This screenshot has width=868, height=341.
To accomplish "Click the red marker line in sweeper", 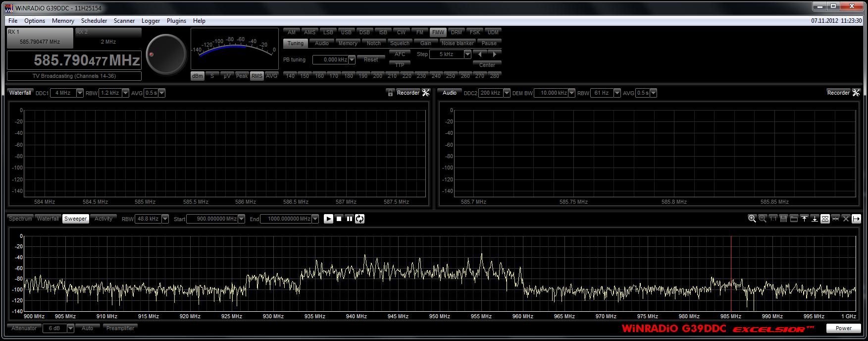I will 731,274.
